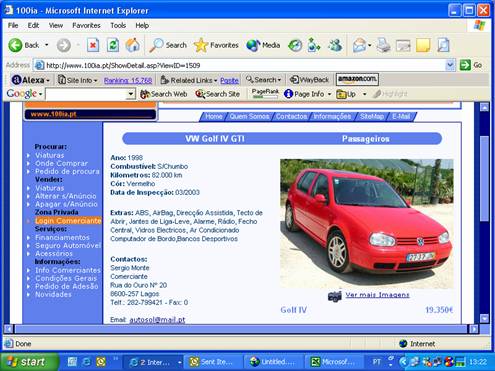
Task: Stop page loading with the red X icon
Action: 93,45
